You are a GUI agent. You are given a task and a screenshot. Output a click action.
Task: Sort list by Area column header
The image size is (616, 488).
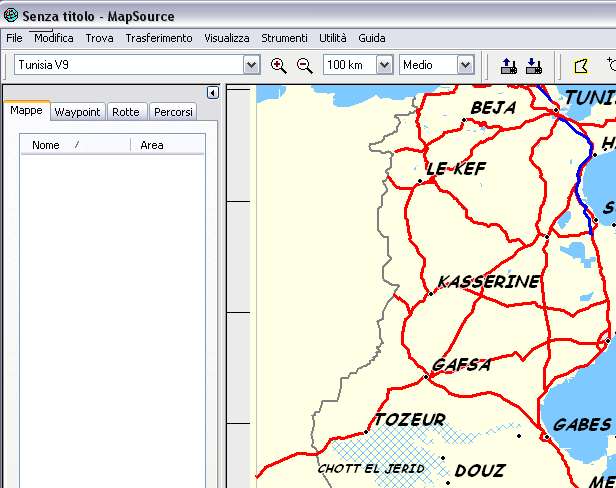coord(168,145)
